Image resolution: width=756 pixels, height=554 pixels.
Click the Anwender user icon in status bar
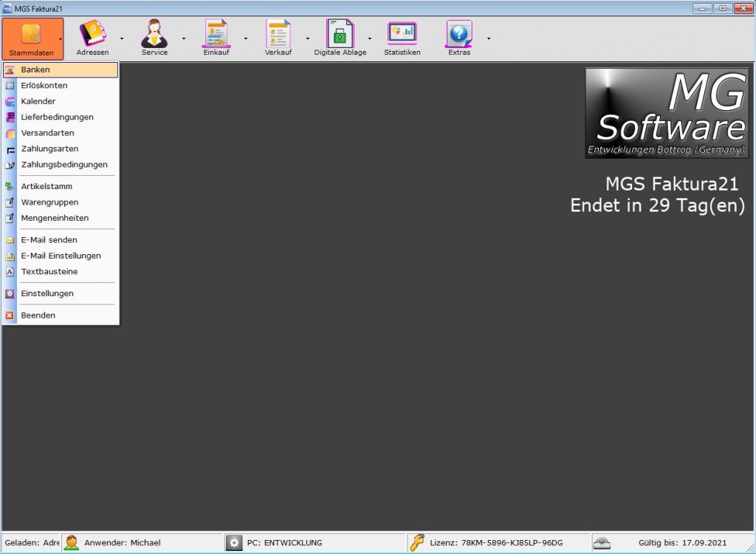pyautogui.click(x=72, y=542)
